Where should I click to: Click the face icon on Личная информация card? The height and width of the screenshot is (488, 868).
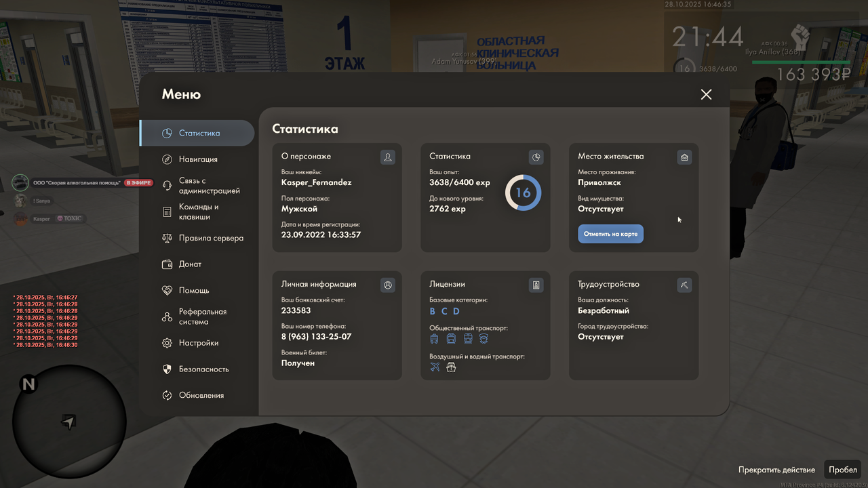(388, 285)
